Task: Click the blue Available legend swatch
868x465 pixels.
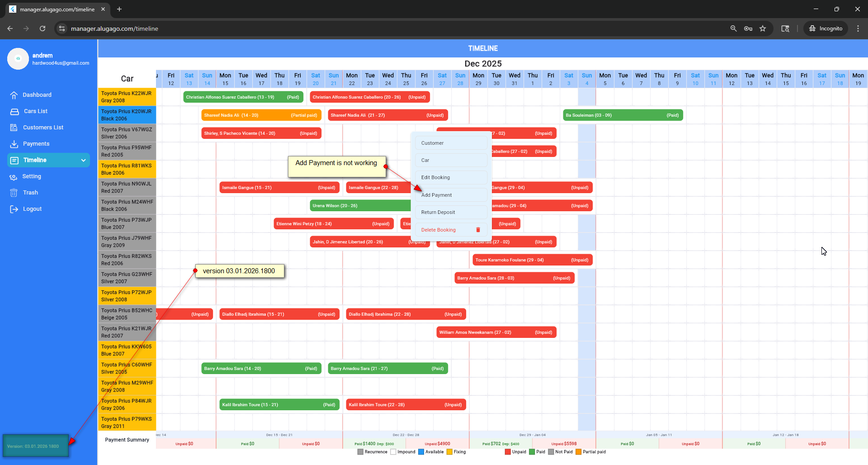Action: pos(421,452)
